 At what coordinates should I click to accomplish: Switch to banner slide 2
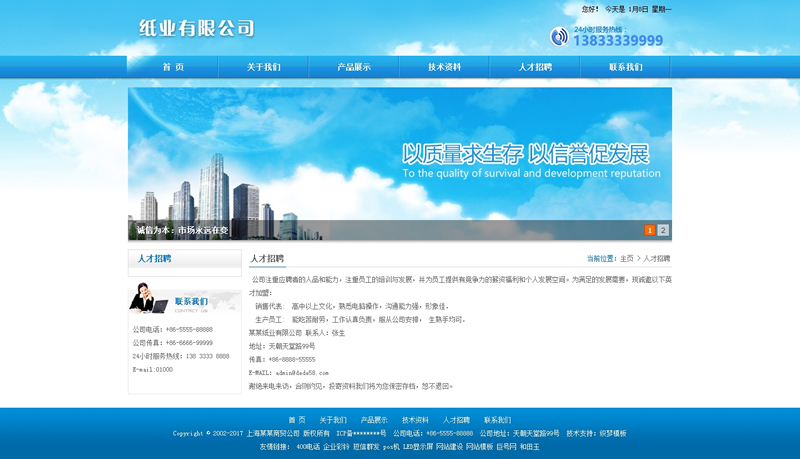[663, 230]
